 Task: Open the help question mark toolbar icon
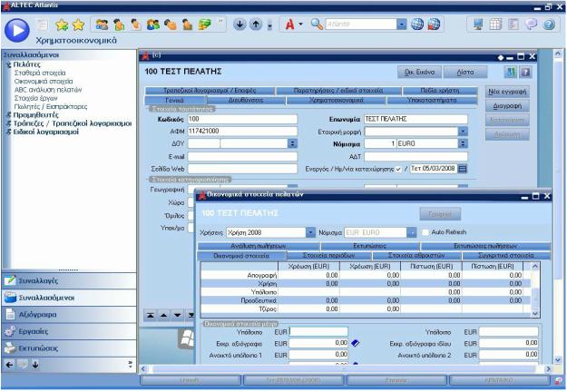549,24
